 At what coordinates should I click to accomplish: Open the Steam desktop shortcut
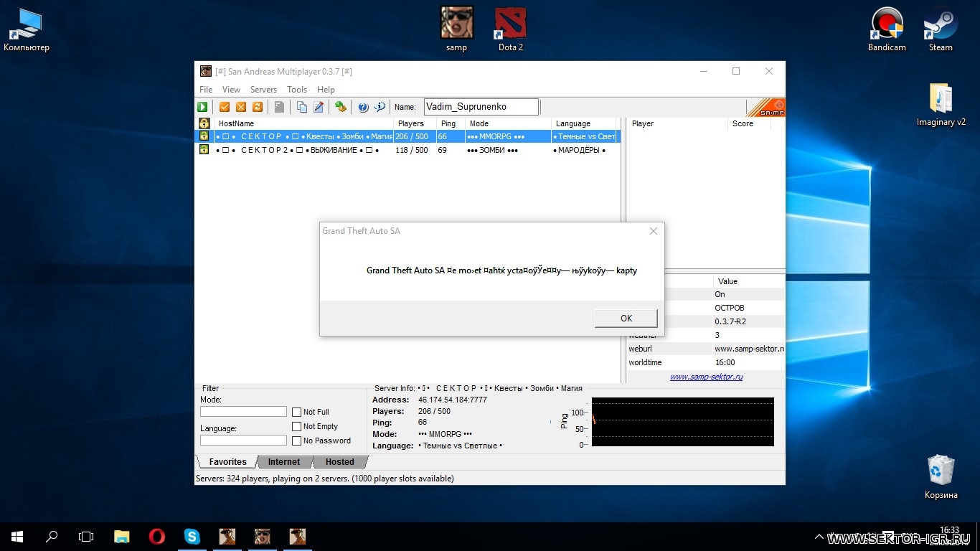tap(941, 29)
